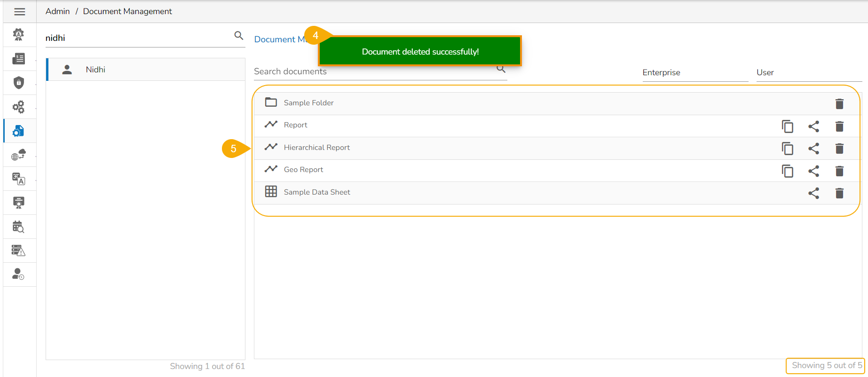Click the Sample Folder folder icon
Image resolution: width=868 pixels, height=377 pixels.
(271, 102)
